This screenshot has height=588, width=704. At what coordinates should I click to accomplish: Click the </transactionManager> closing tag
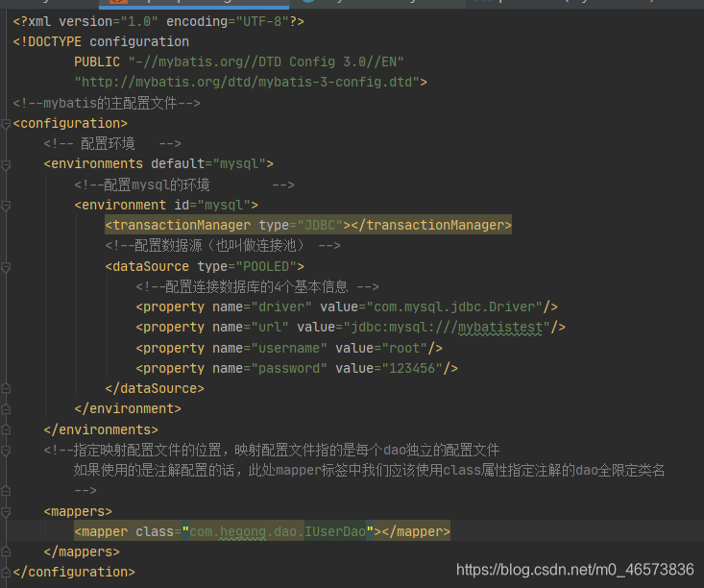tap(431, 225)
